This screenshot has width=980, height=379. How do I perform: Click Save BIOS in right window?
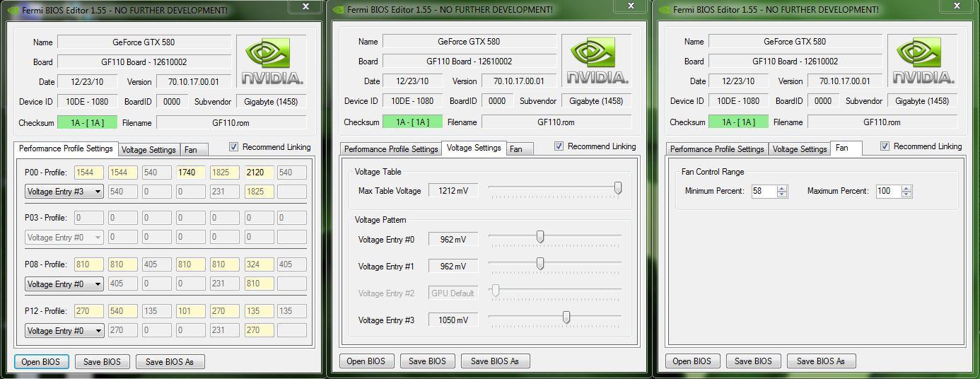click(754, 361)
